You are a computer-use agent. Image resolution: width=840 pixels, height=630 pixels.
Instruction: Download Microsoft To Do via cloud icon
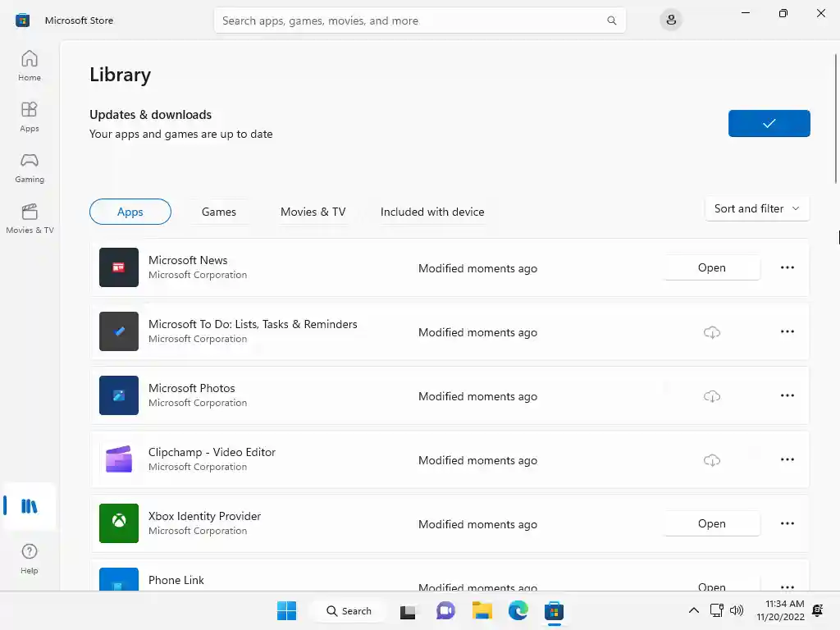point(712,332)
